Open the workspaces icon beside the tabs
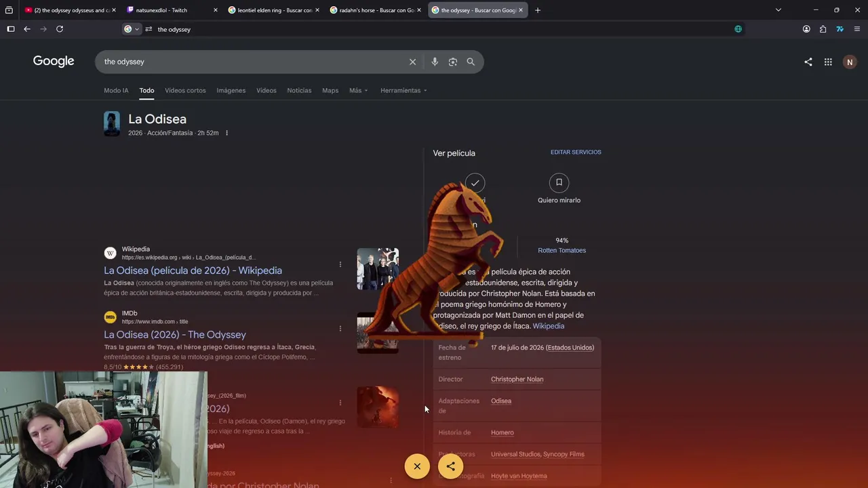868x488 pixels. coord(9,10)
